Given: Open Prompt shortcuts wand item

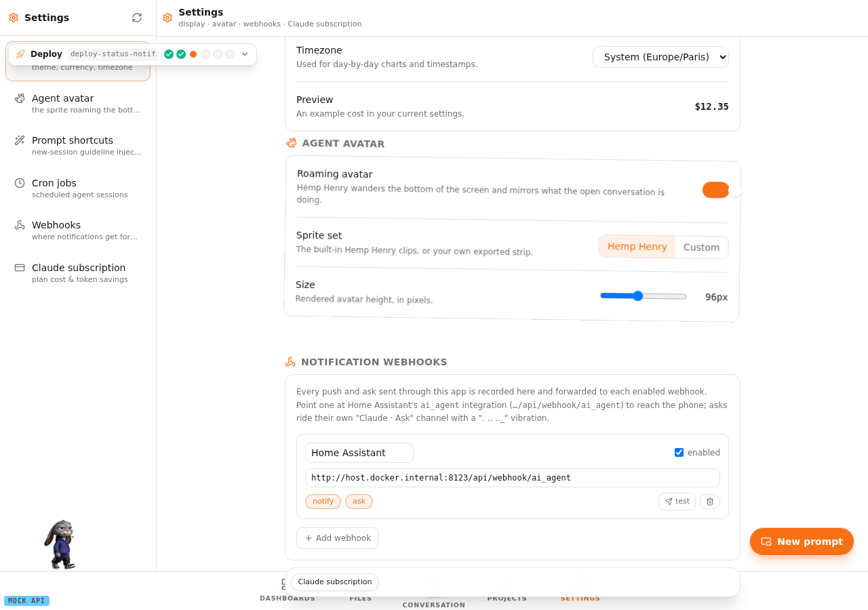Looking at the screenshot, I should [78, 145].
